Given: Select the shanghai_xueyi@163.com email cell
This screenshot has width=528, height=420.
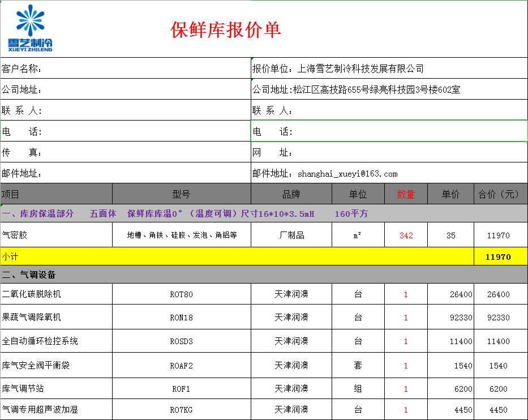Looking at the screenshot, I should [389, 174].
